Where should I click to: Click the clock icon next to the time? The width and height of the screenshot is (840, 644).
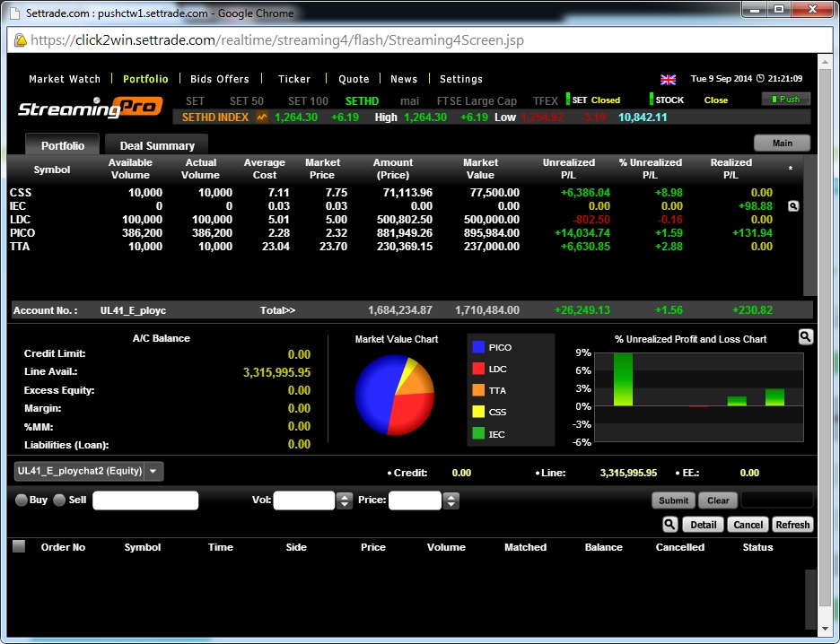point(760,79)
